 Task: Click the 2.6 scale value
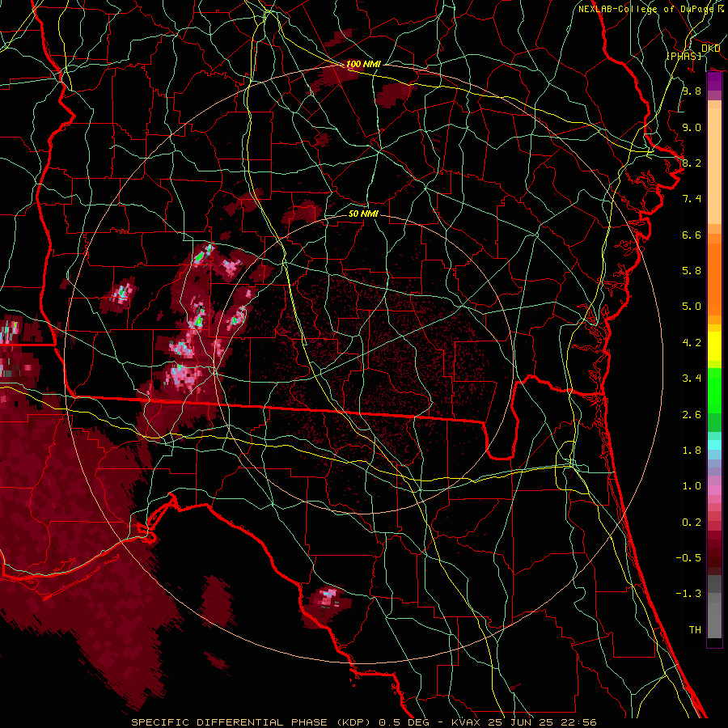click(x=692, y=415)
